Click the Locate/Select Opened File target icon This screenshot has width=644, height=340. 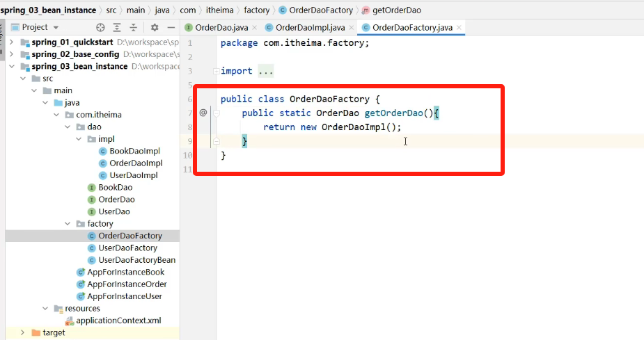[x=100, y=28]
